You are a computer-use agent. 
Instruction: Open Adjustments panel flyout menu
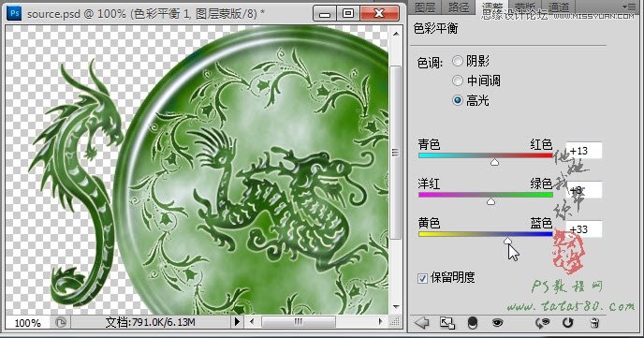click(x=628, y=7)
